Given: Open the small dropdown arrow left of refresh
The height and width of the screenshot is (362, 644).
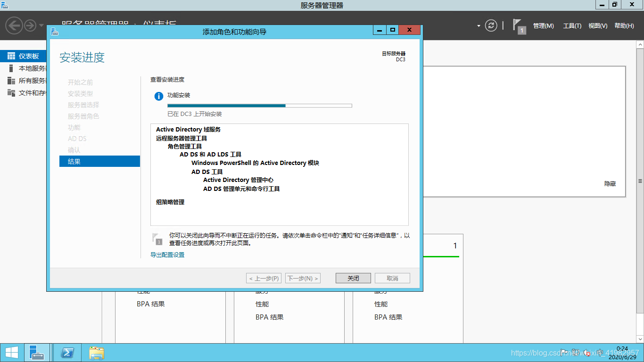Looking at the screenshot, I should (479, 26).
